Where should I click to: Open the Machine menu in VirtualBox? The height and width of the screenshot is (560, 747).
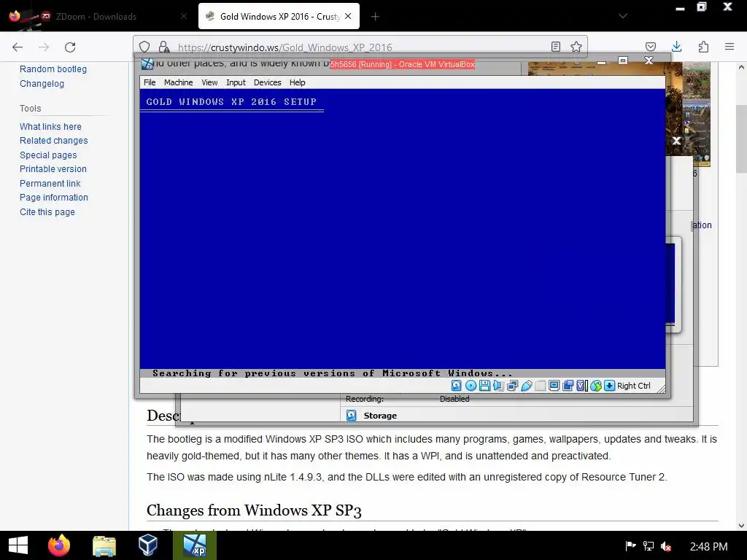178,82
